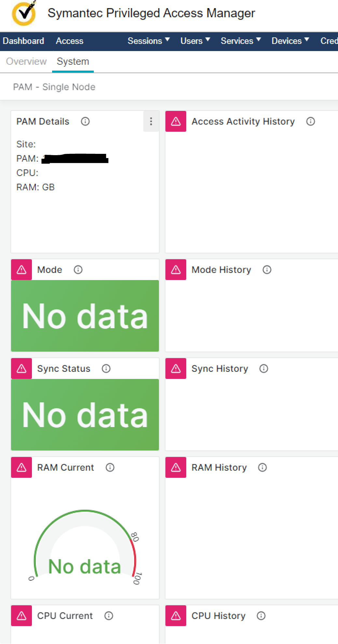This screenshot has width=338, height=644.
Task: Expand the Users dropdown menu
Action: point(195,41)
